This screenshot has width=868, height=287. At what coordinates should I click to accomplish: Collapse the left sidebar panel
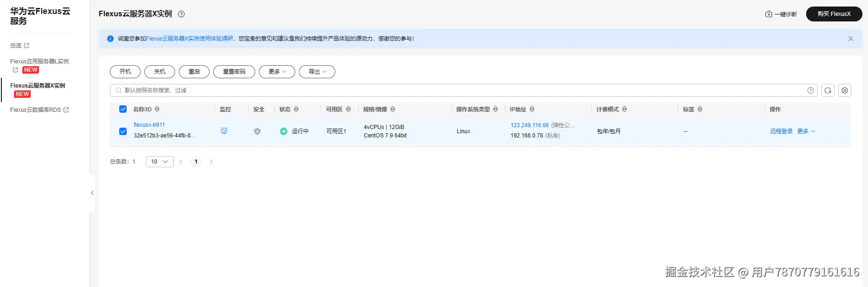92,193
